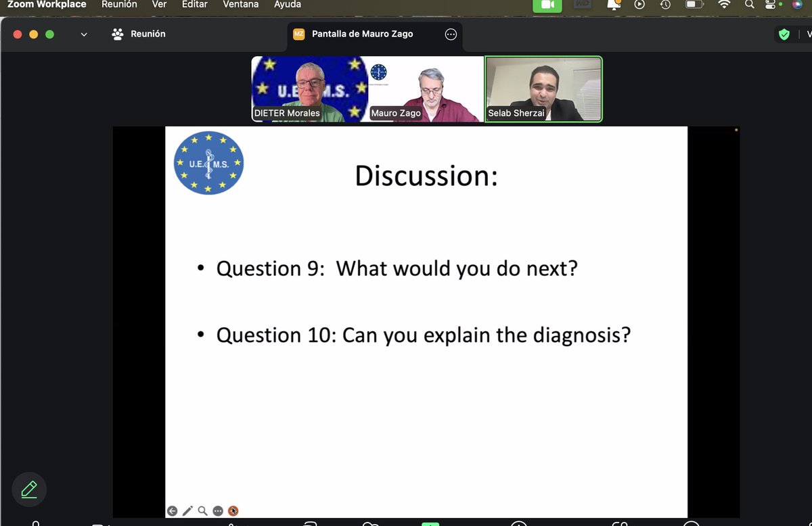Click the Siri icon
Image resolution: width=812 pixels, height=526 pixels.
[797, 5]
